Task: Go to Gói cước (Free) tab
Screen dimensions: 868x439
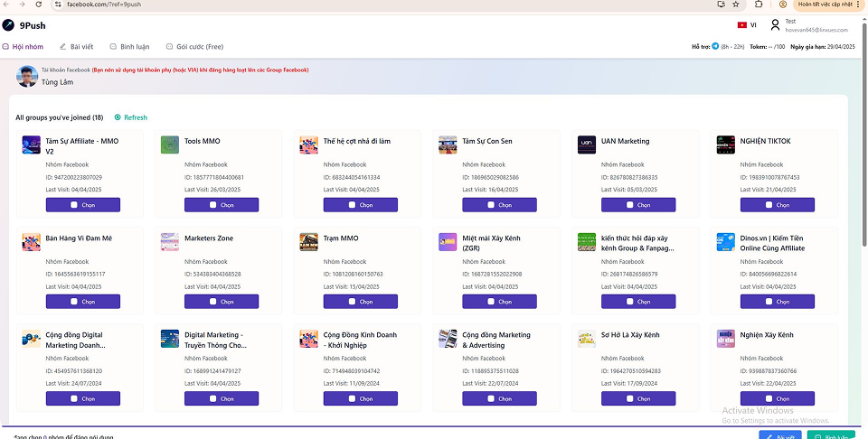Action: (195, 46)
